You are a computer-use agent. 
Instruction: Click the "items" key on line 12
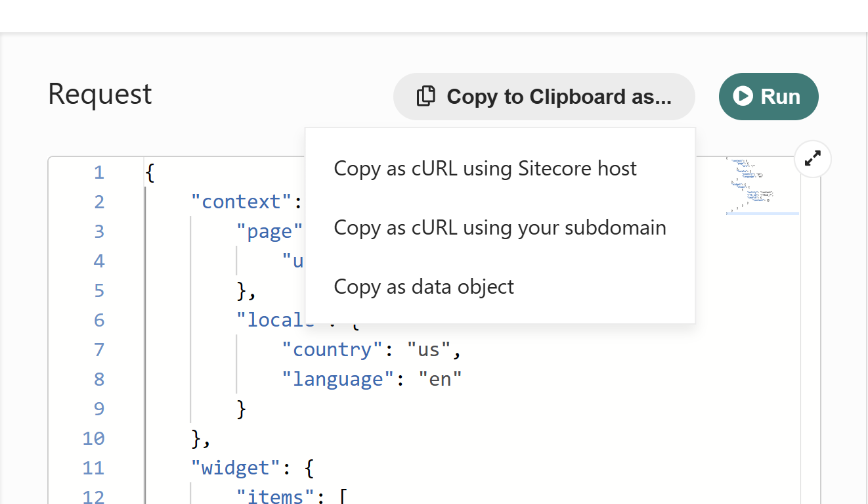tap(274, 497)
